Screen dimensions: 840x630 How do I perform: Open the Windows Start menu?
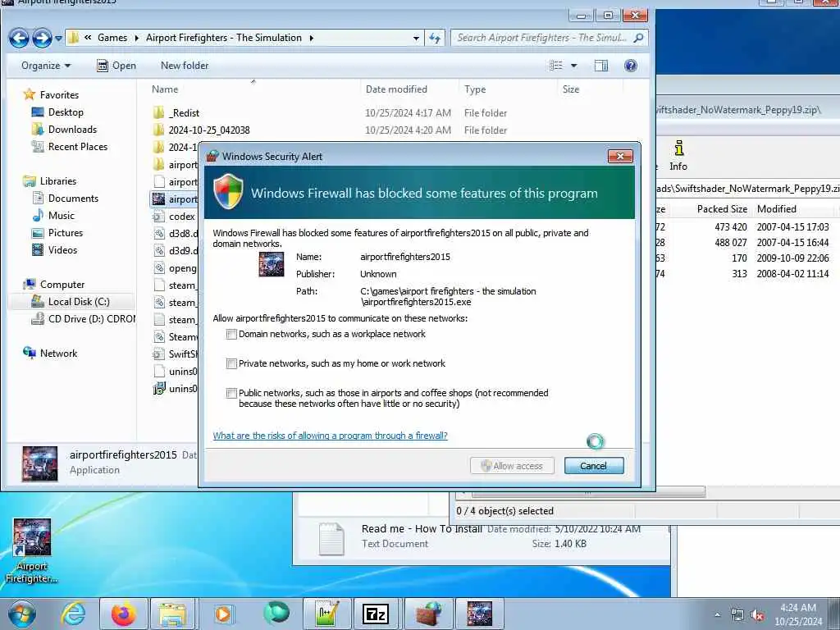coord(22,614)
